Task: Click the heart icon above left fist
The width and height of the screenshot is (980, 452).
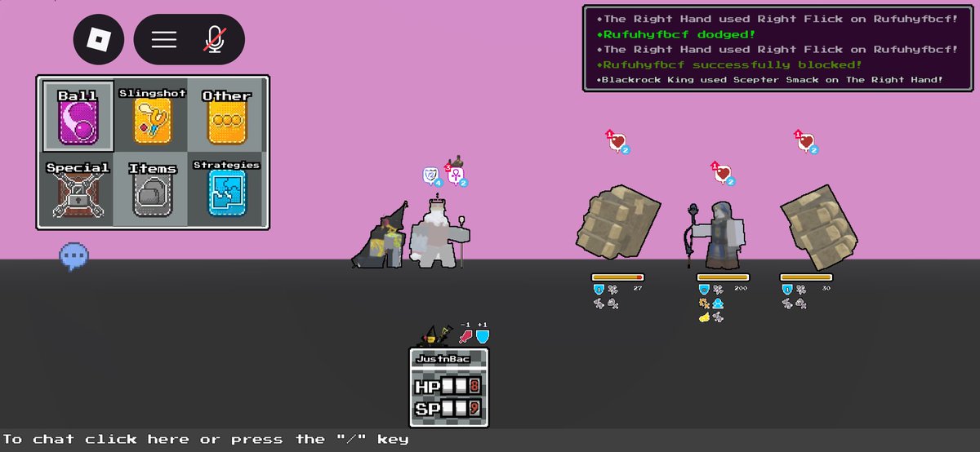Action: point(617,141)
